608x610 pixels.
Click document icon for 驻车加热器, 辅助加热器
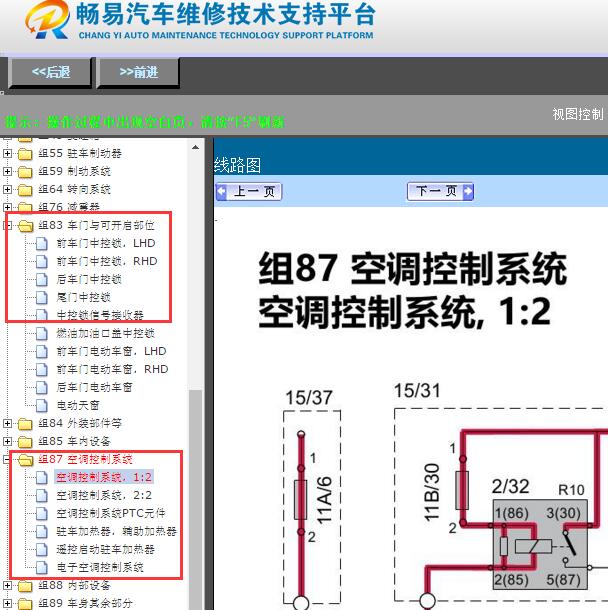[x=42, y=531]
